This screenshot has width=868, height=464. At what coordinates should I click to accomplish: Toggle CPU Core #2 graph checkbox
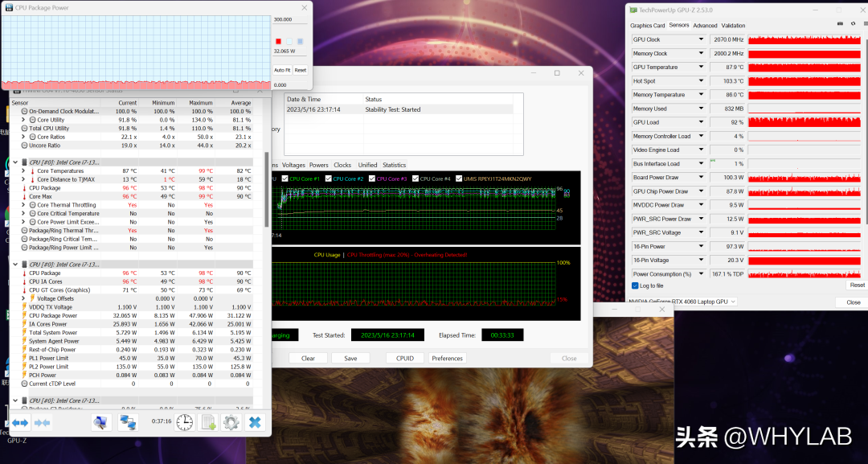coord(328,179)
